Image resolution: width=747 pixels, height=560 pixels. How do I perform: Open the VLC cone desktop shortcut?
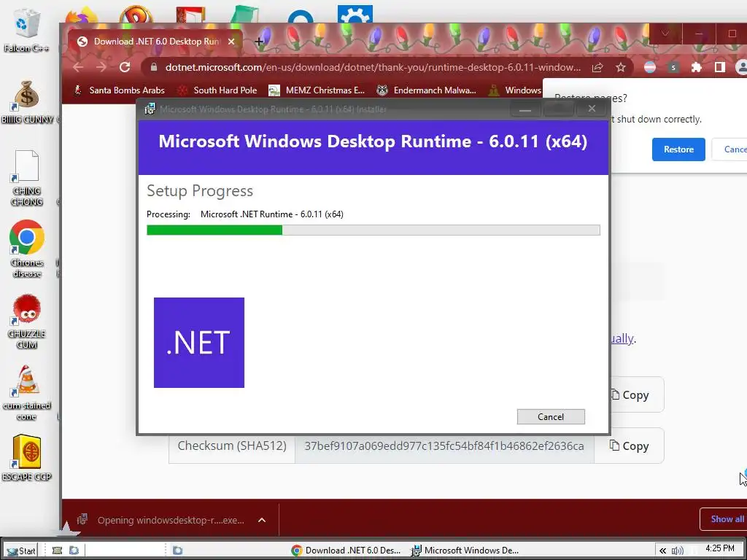point(27,393)
